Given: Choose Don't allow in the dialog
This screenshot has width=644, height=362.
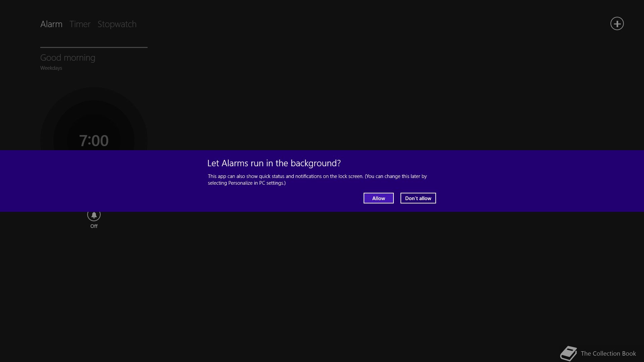Looking at the screenshot, I should pos(418,198).
